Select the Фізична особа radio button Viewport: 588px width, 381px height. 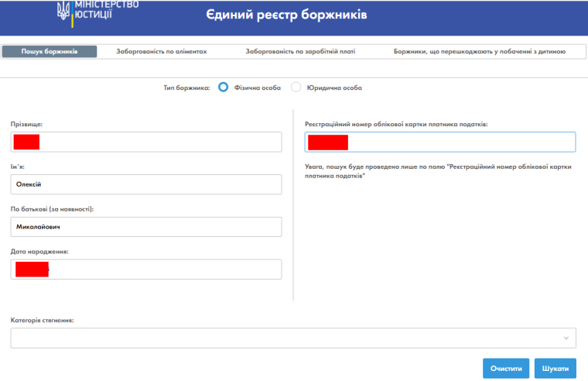[223, 87]
